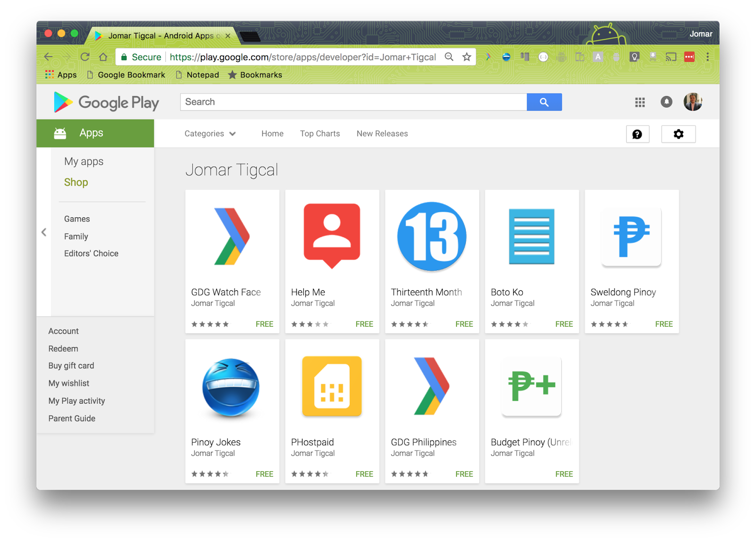Collapse the sidebar with the left chevron
This screenshot has width=756, height=542.
point(44,232)
